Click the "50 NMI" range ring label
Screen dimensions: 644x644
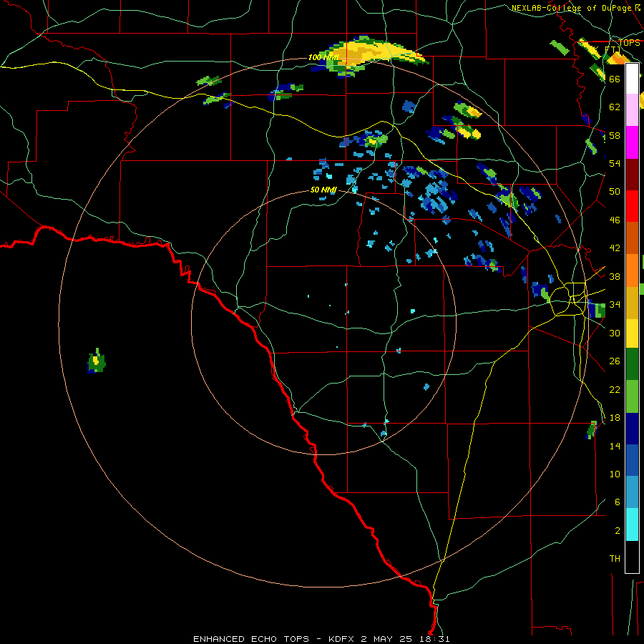[x=323, y=190]
